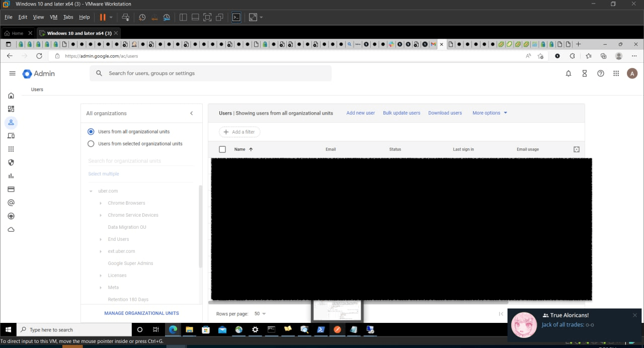
Task: Collapse the uber.com organization tree
Action: [x=91, y=191]
